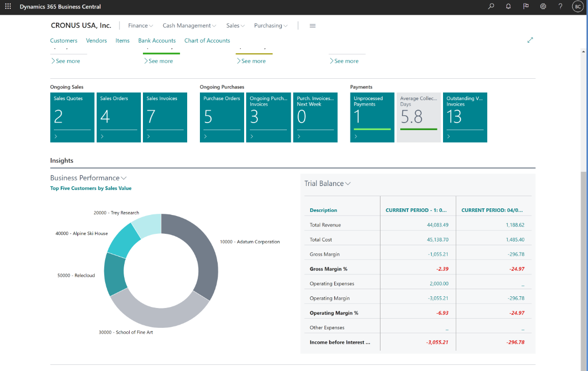This screenshot has width=588, height=371.
Task: Click the help question mark icon
Action: (x=560, y=7)
